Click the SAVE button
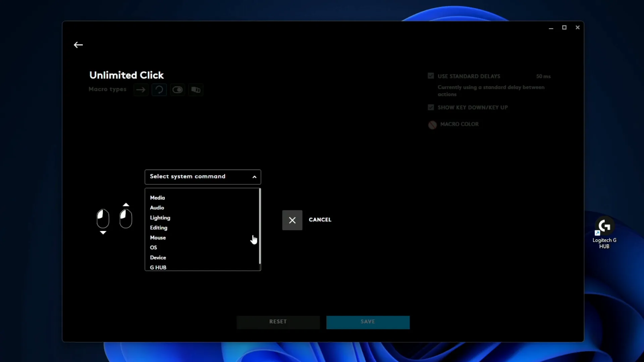The width and height of the screenshot is (644, 362). click(368, 322)
